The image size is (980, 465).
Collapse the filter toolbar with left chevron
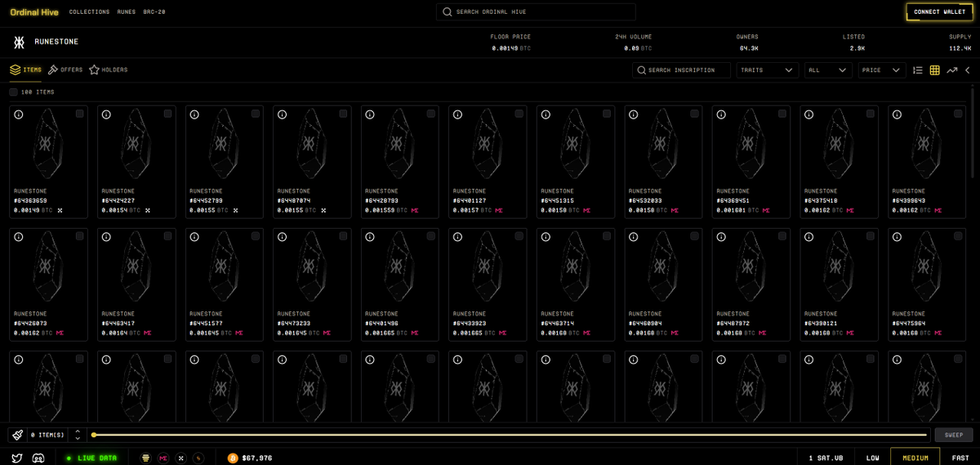click(x=969, y=70)
